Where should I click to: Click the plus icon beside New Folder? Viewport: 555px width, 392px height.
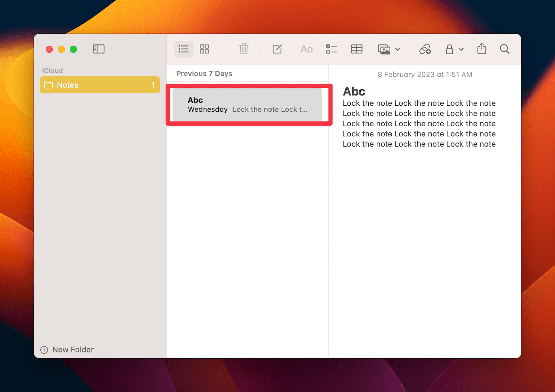pyautogui.click(x=44, y=350)
